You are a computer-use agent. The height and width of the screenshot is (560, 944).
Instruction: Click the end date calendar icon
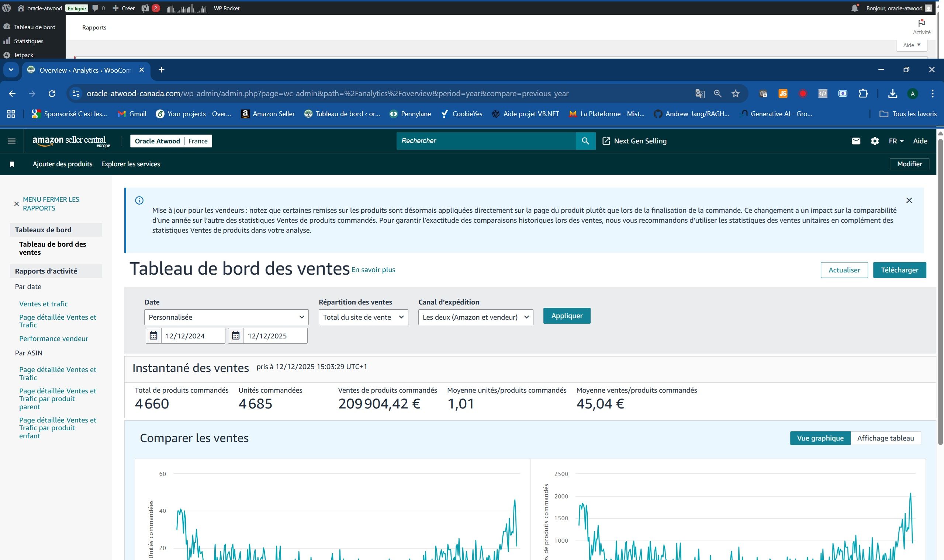pyautogui.click(x=236, y=335)
